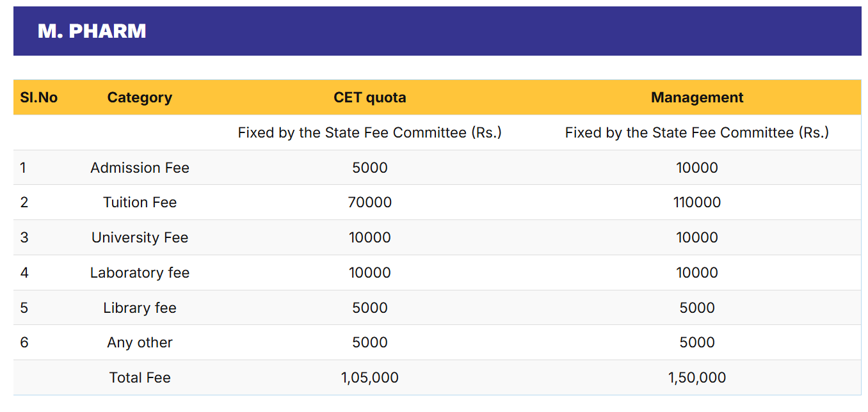
Task: Click the CET quota column header
Action: pos(369,97)
